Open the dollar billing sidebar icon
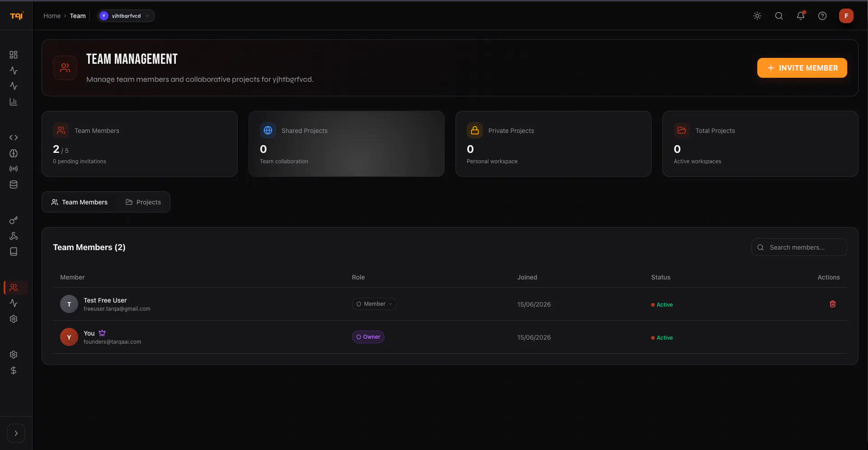This screenshot has height=450, width=868. 14,370
